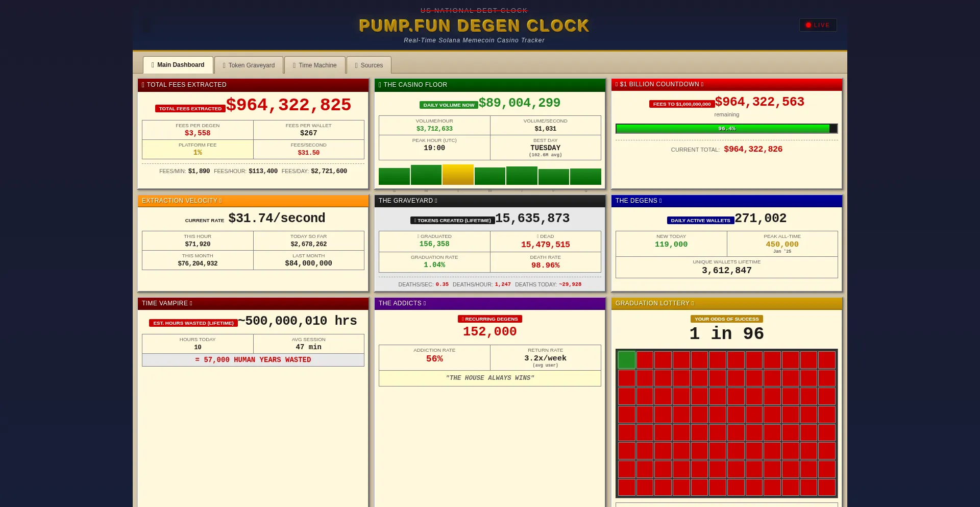Click the DEAD 15,479,515 cell
The width and height of the screenshot is (980, 507).
pos(546,241)
